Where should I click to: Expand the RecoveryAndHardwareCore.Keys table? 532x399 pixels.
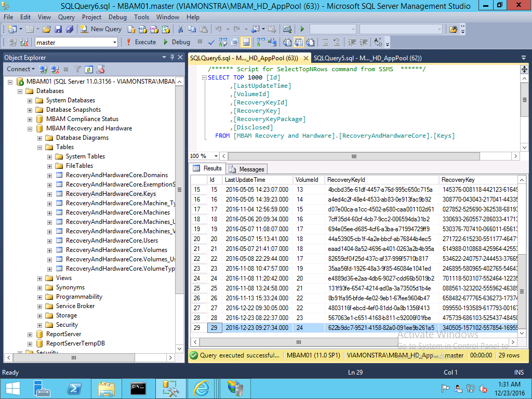pos(49,194)
